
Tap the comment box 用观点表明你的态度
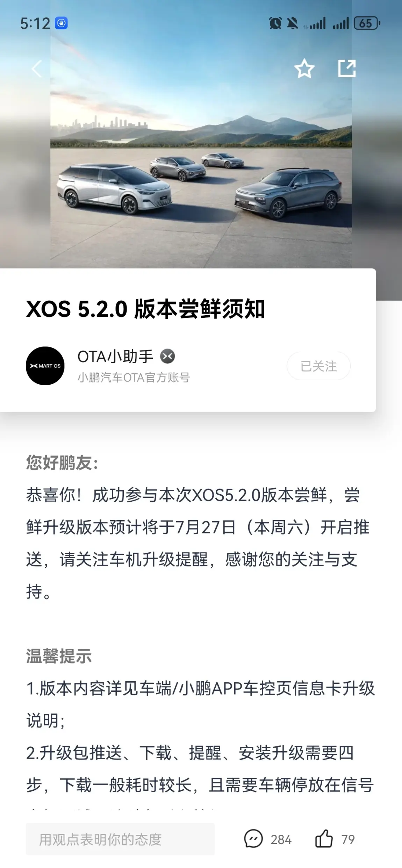pyautogui.click(x=120, y=839)
